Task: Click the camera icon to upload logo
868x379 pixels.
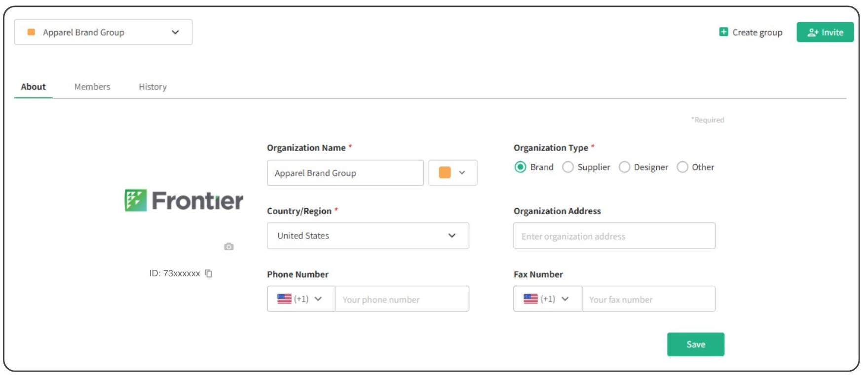Action: click(228, 246)
